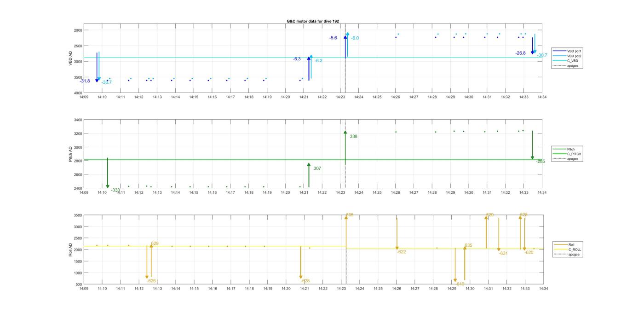Viewport: 644px width, 319px height.
Task: Click '500' tick on Roll y-axis
Action: click(79, 284)
